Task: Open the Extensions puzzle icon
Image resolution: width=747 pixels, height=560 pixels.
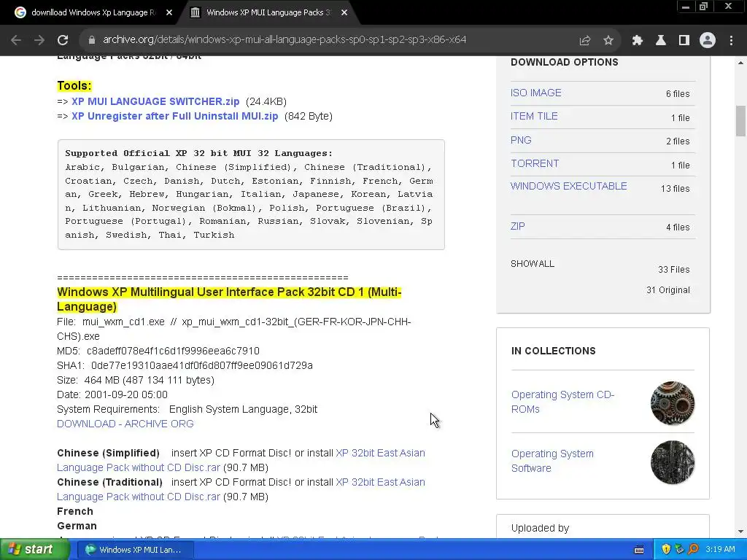Action: (x=638, y=41)
